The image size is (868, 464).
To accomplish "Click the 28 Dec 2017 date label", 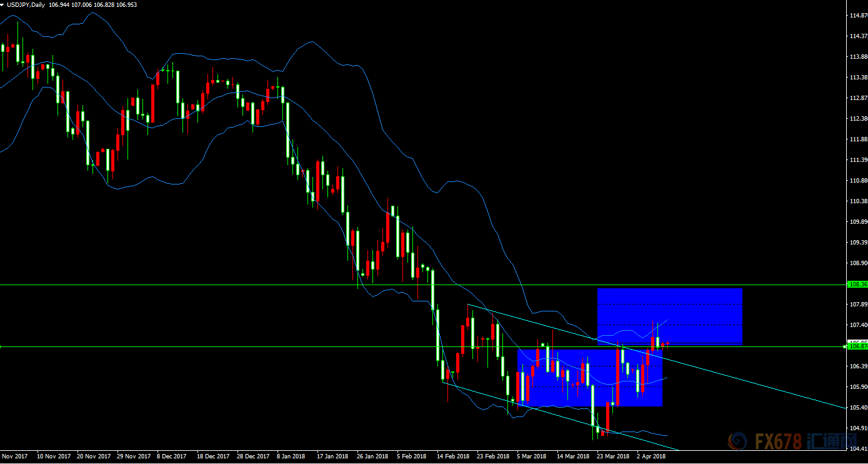I will pyautogui.click(x=253, y=456).
